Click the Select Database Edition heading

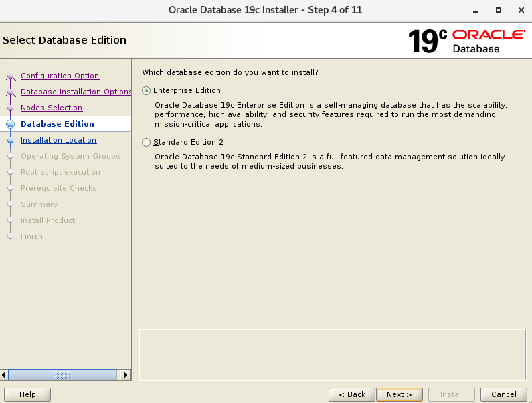click(x=64, y=40)
